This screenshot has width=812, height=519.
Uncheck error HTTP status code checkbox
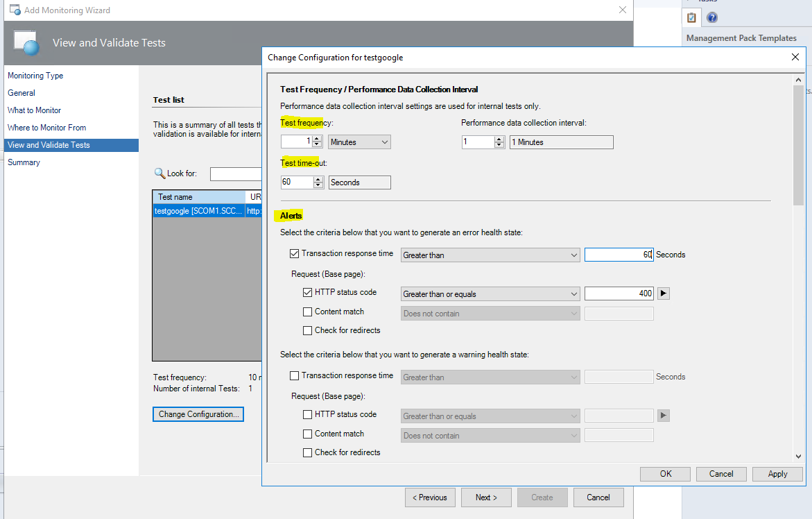(x=307, y=292)
